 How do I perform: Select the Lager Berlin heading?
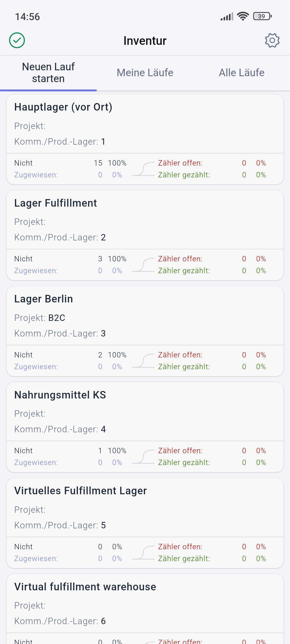[44, 299]
